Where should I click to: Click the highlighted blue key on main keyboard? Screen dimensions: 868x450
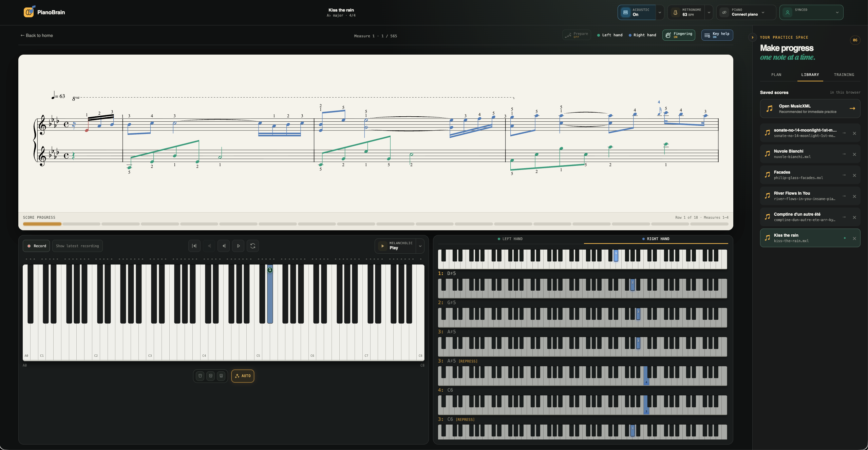click(270, 294)
